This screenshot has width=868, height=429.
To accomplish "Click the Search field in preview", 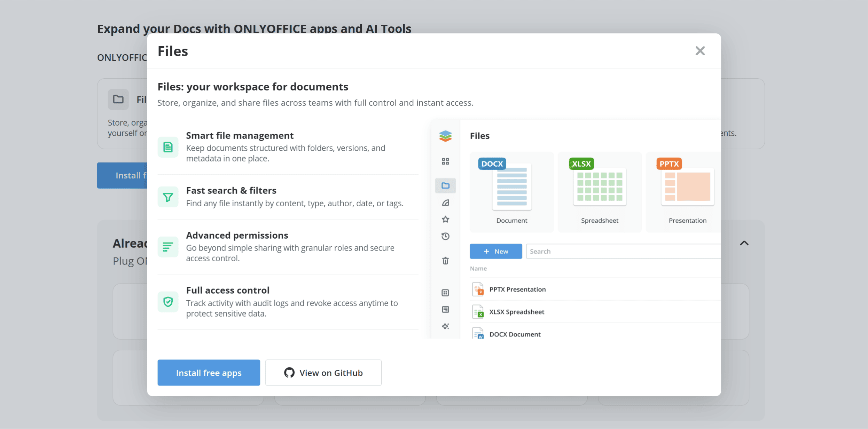I will [623, 251].
